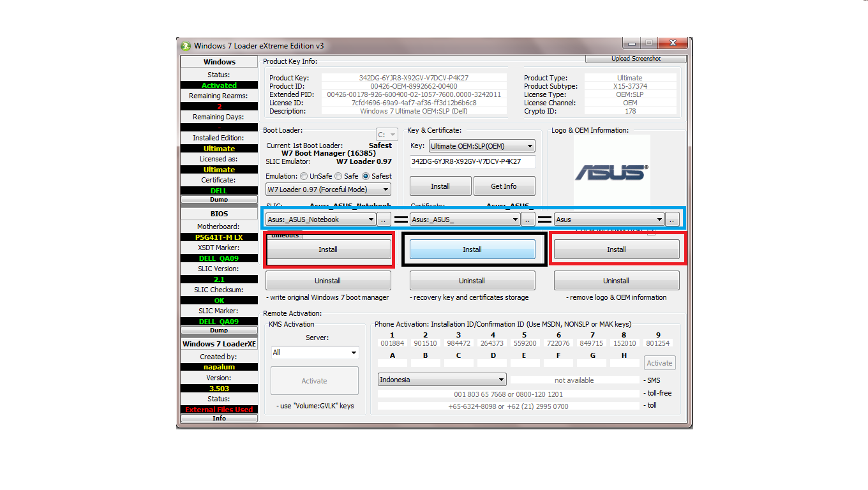Click browse button next to SLIC dropdown

click(384, 219)
